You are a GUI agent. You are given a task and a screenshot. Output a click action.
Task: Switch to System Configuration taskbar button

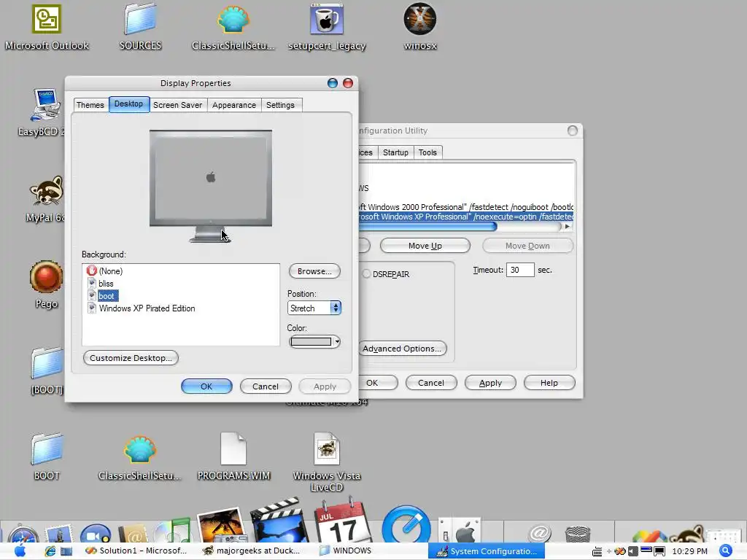[x=487, y=551]
